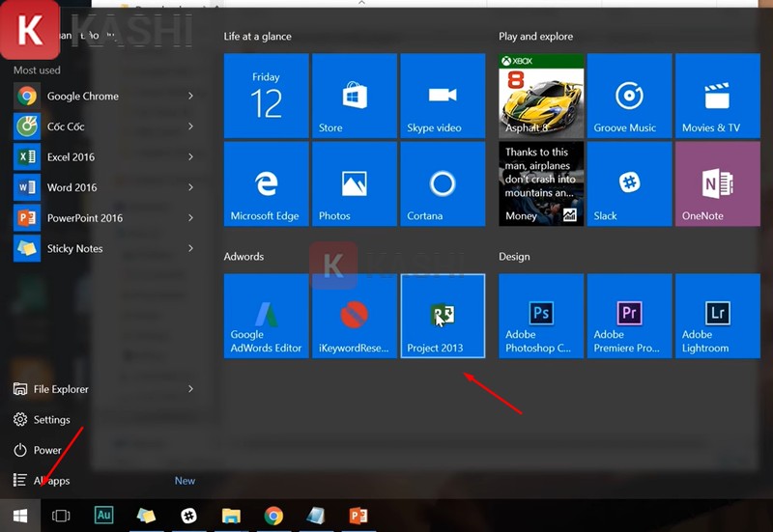Screen dimensions: 773x532
Task: Launch the Project 2013 tile
Action: click(443, 317)
